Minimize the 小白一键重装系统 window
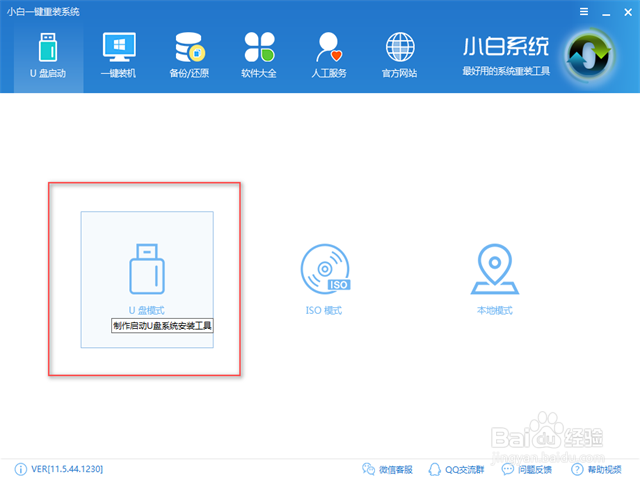This screenshot has height=480, width=640. coord(606,13)
